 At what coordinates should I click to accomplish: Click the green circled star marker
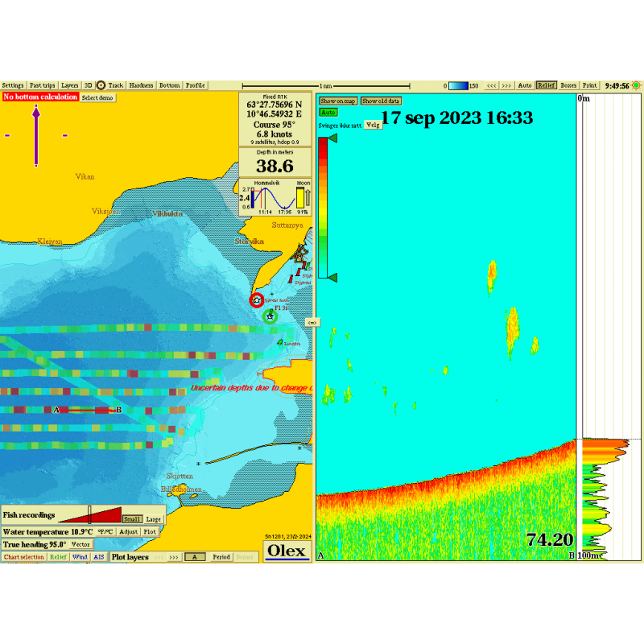(x=270, y=316)
